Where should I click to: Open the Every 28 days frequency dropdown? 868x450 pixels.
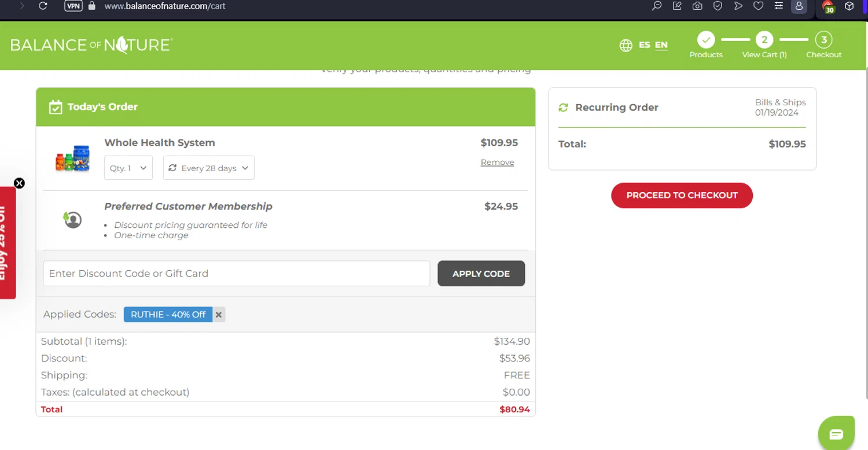coord(209,168)
